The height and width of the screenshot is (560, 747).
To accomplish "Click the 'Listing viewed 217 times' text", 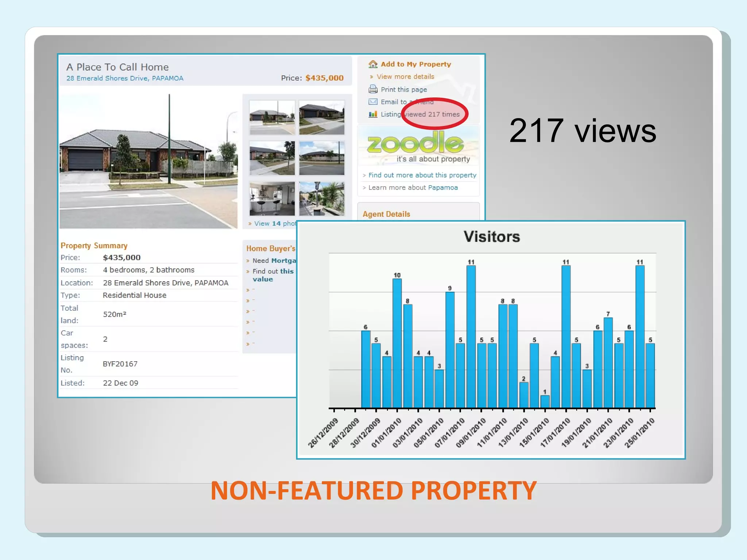I will point(420,114).
